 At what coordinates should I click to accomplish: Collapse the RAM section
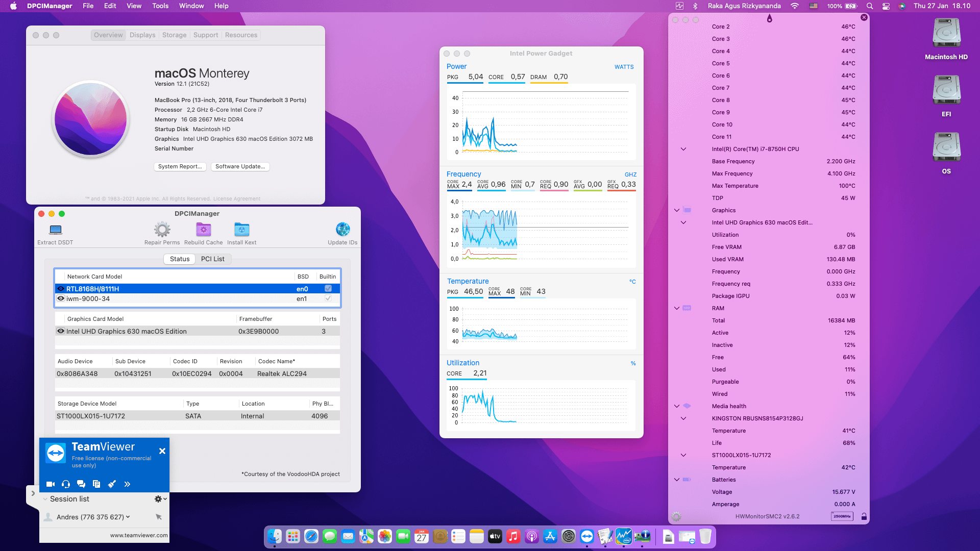pos(677,308)
